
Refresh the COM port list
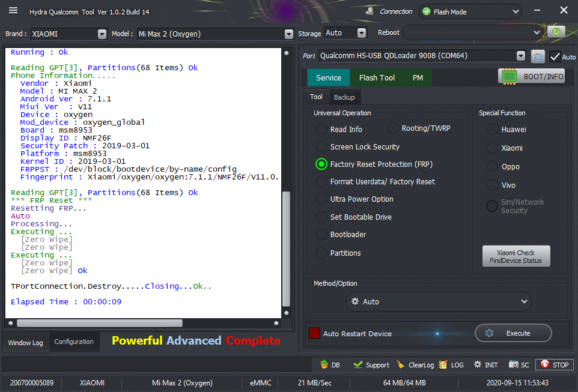538,57
